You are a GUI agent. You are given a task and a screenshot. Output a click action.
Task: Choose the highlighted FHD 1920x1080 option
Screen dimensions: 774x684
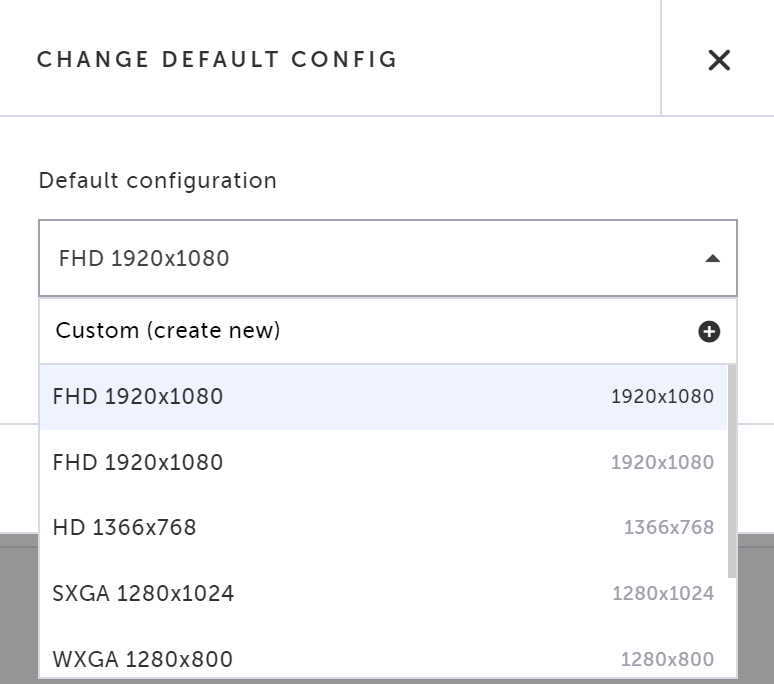383,397
